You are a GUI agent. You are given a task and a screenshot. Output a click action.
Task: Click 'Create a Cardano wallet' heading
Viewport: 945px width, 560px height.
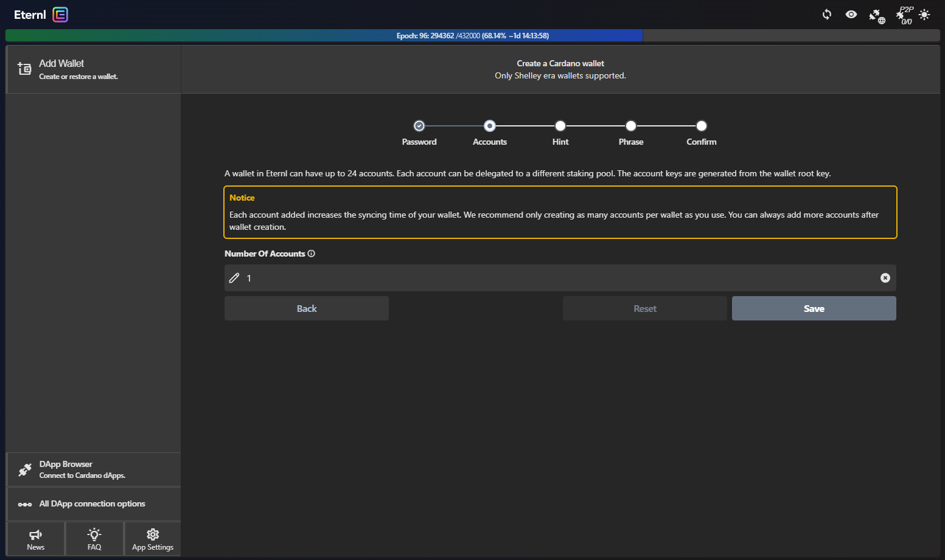point(560,63)
